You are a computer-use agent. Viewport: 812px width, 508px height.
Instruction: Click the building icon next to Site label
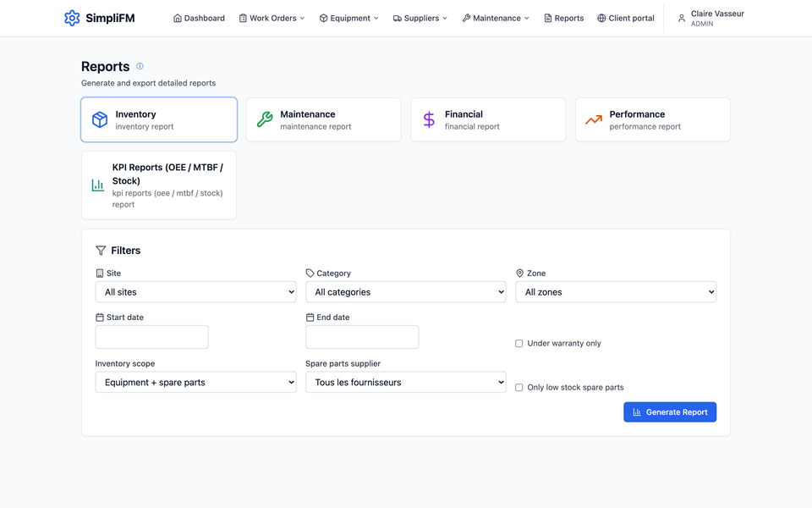point(100,273)
